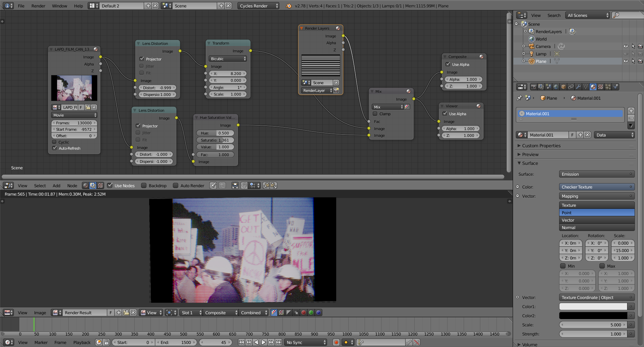Select Normal mapping type button
Screen dimensions: 644x347
(597, 227)
